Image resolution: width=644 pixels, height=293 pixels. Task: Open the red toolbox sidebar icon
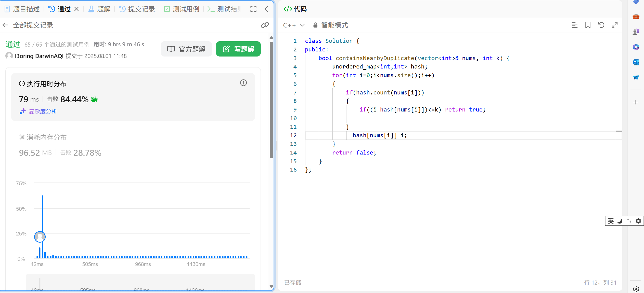636,17
